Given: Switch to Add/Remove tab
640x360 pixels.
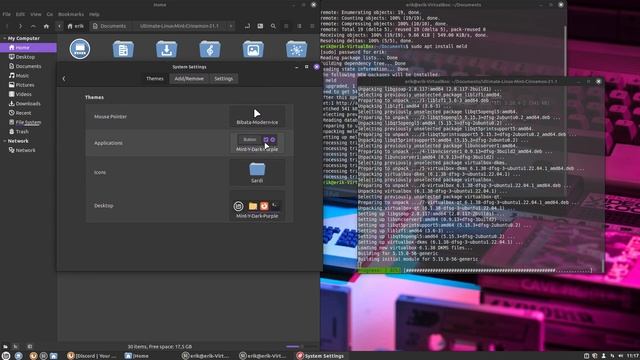Looking at the screenshot, I should click(x=189, y=78).
